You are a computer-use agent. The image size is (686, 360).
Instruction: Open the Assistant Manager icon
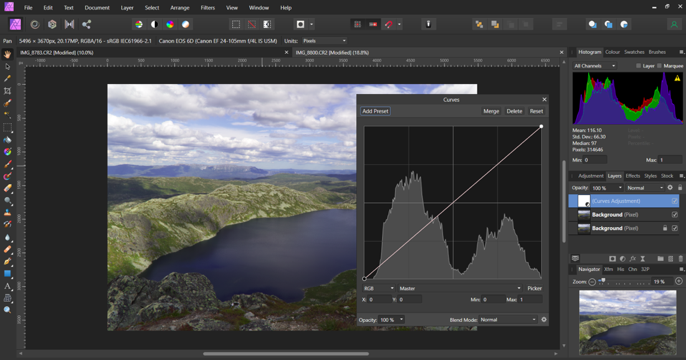click(x=428, y=24)
